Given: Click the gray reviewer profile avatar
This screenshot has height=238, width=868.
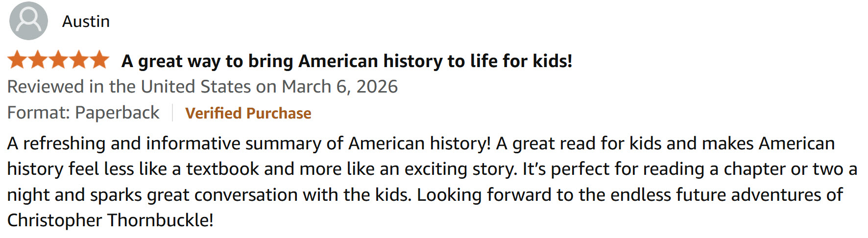Looking at the screenshot, I should 28,21.
